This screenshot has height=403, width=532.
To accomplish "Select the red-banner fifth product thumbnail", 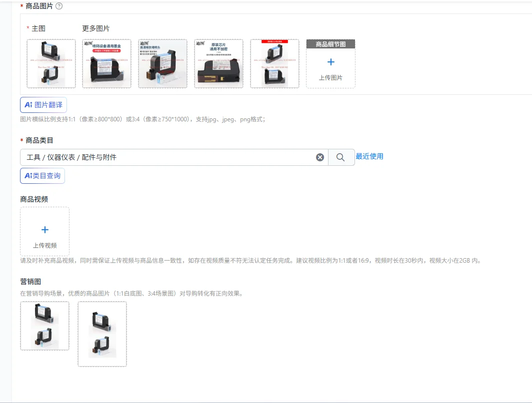I will click(x=274, y=63).
